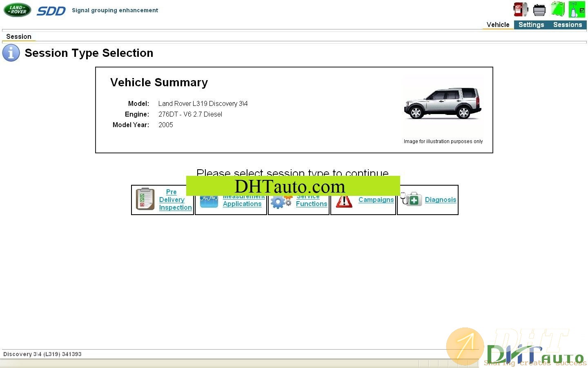Click the Diagnosis first-aid kit icon
Screen dimensions: 588x368
tap(411, 199)
